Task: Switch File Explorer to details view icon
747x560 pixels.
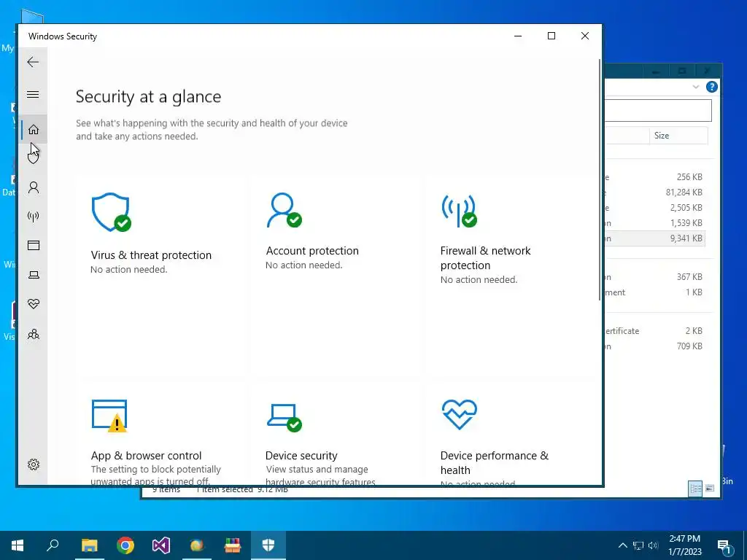Action: tap(695, 488)
